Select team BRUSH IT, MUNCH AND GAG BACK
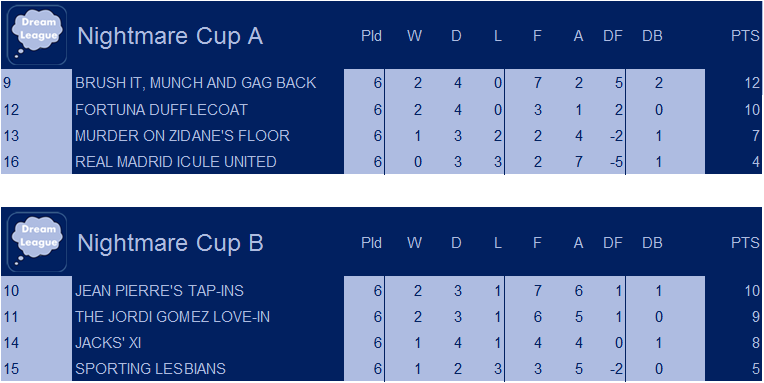Screen dimensions: 764x383 (x=196, y=83)
